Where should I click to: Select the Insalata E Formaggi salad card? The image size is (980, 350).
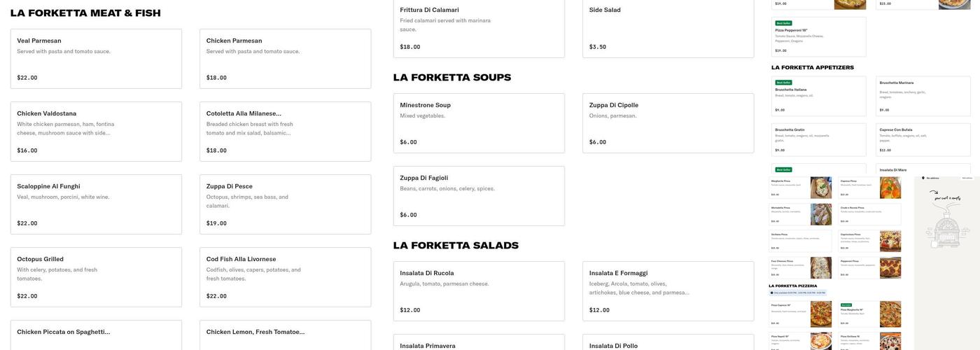click(x=668, y=291)
